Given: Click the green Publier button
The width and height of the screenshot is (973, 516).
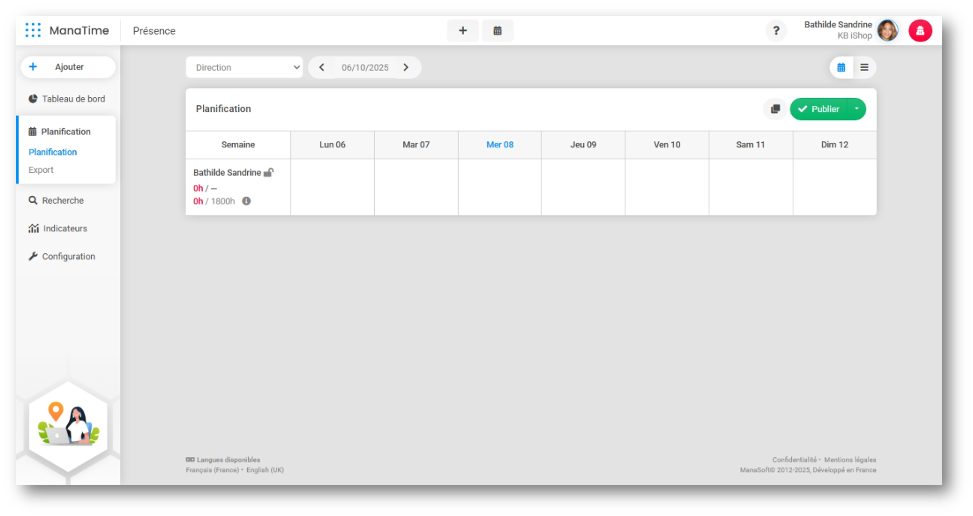Looking at the screenshot, I should point(819,109).
